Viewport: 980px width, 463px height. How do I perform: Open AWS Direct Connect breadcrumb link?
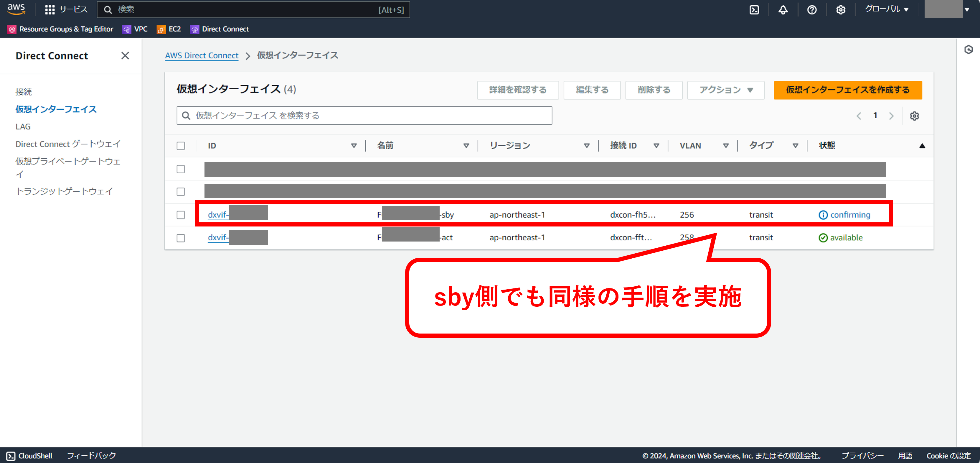click(202, 56)
